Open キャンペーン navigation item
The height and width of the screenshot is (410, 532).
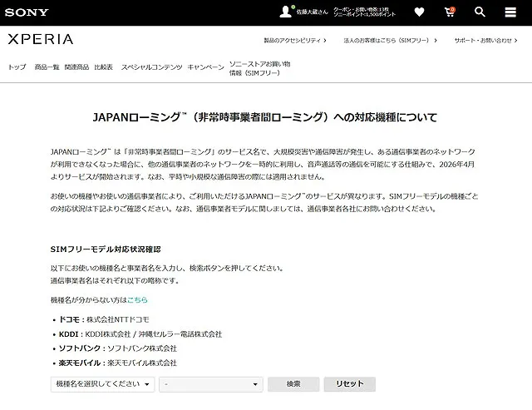pos(205,67)
